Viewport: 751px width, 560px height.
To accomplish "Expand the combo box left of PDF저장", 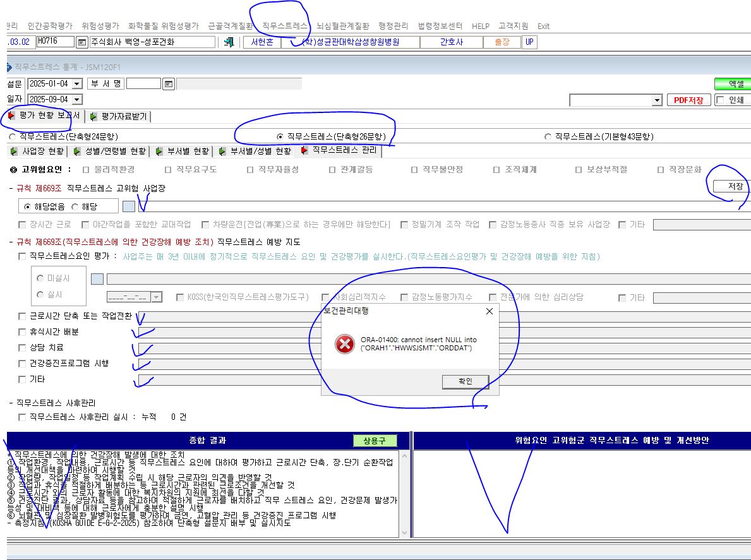I will [x=657, y=100].
